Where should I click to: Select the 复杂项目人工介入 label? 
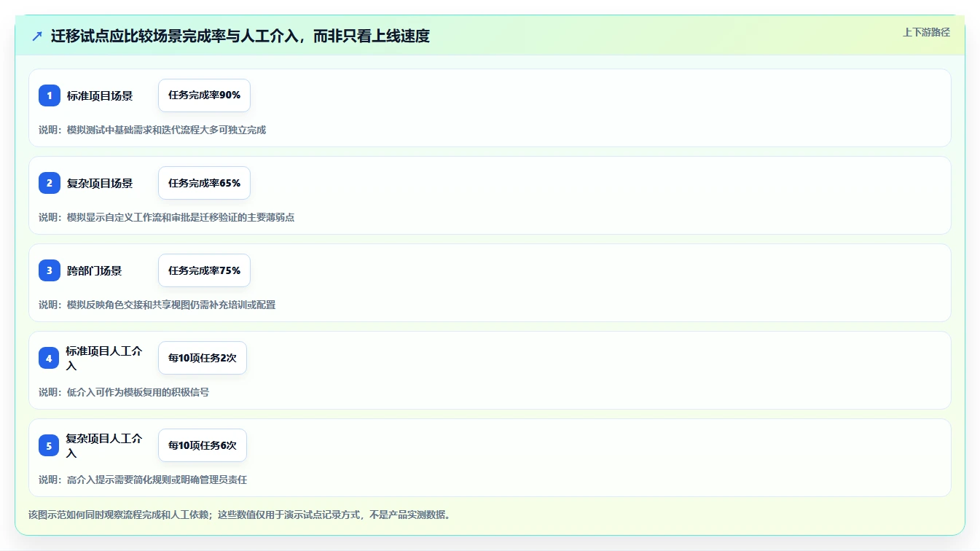click(x=104, y=445)
